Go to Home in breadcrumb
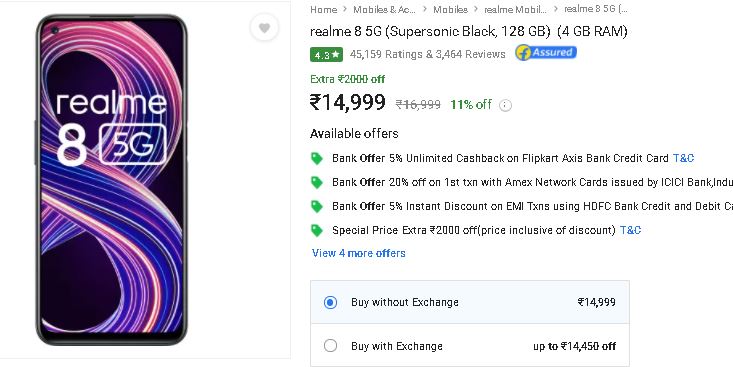This screenshot has height=367, width=733. tap(323, 9)
